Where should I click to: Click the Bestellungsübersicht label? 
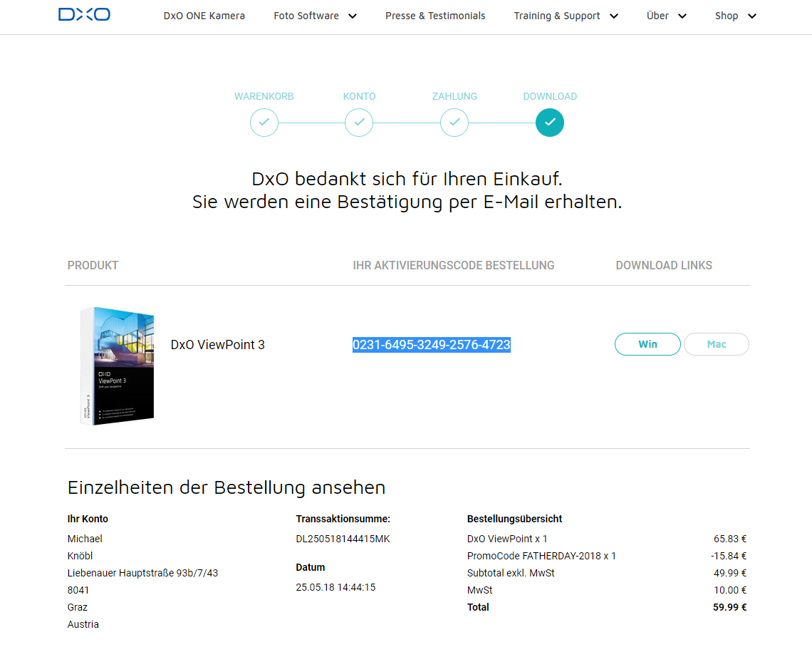click(x=515, y=519)
